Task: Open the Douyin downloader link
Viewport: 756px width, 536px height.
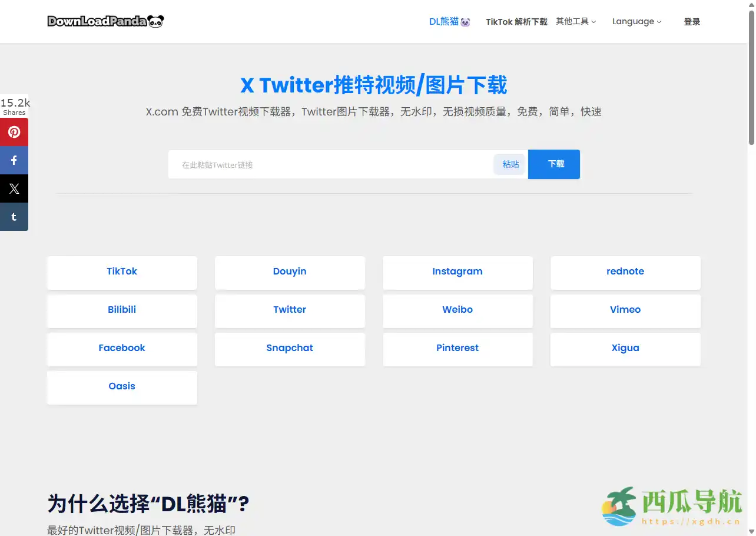Action: 290,272
